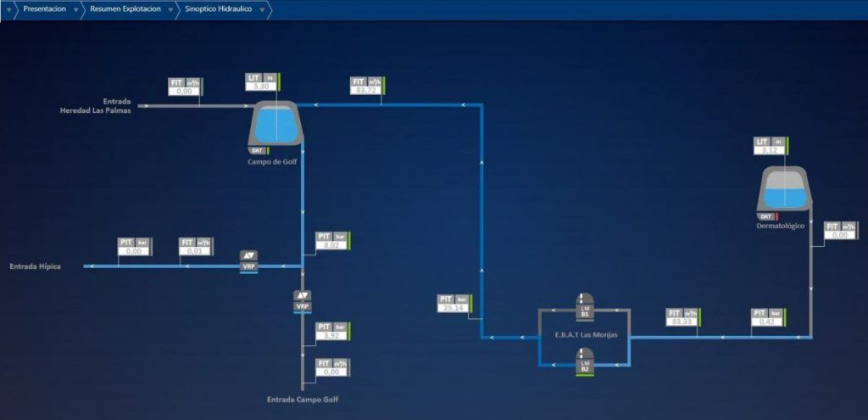Open the LM B1 pump icon
The width and height of the screenshot is (868, 420).
click(585, 306)
